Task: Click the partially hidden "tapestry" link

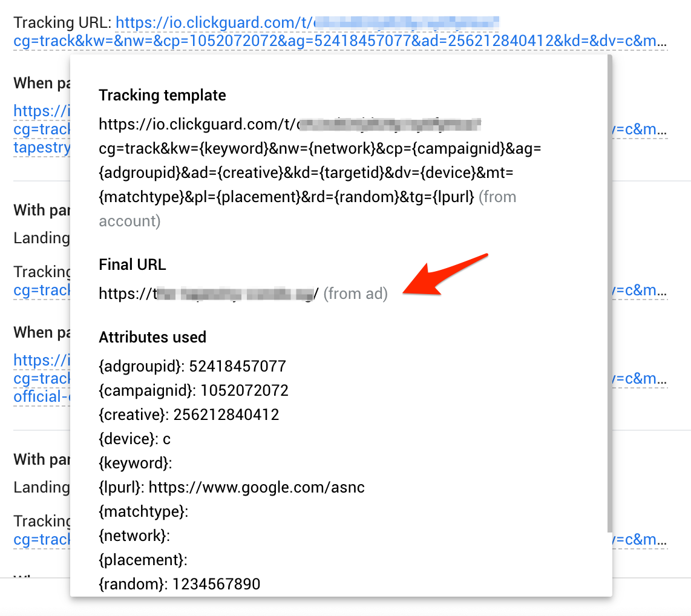Action: [42, 148]
